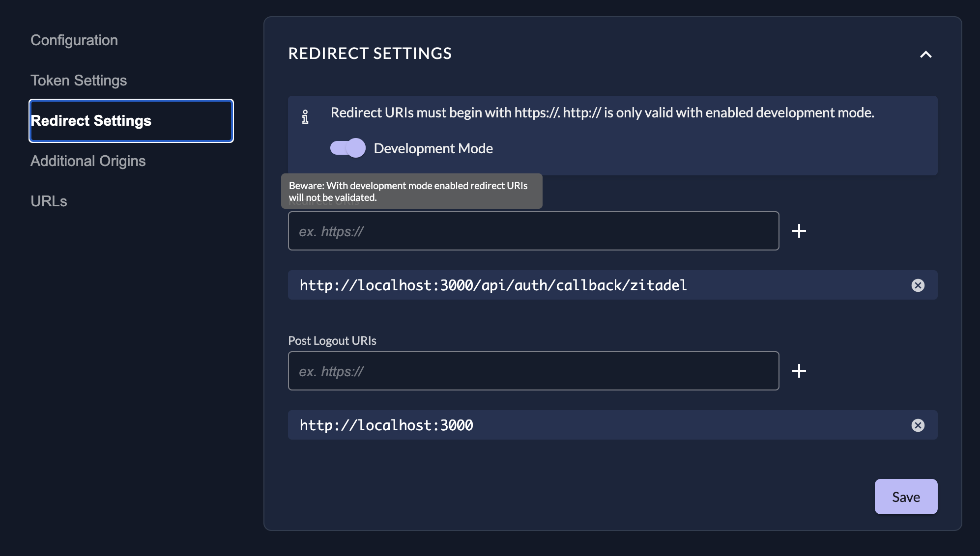Click the localhost callback zitadel URI entry
Screen dimensions: 980x556
(493, 285)
